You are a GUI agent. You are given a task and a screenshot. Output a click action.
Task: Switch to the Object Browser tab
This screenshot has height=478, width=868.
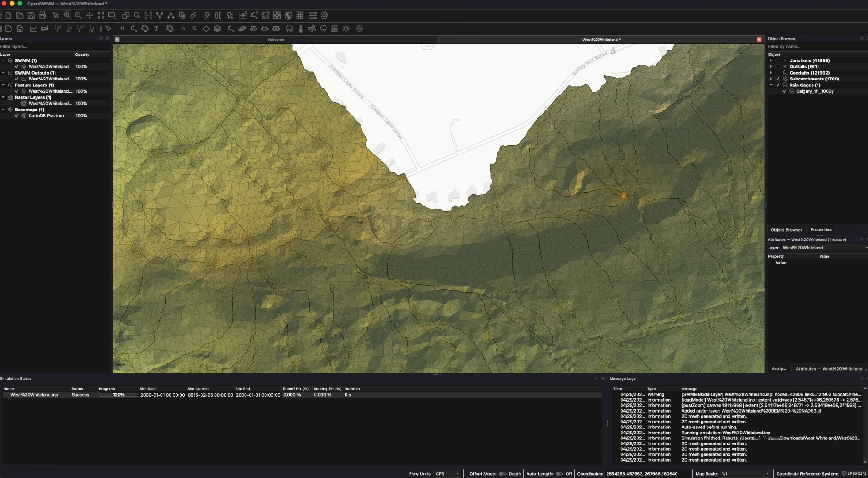pyautogui.click(x=786, y=230)
